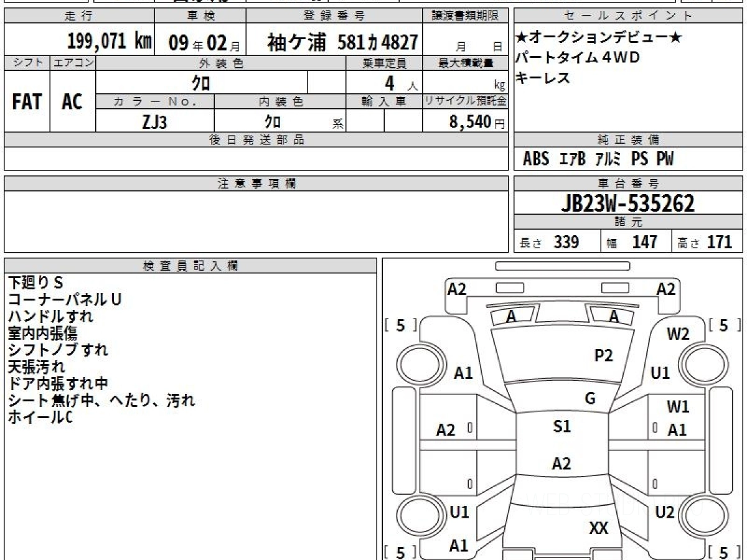This screenshot has width=747, height=560.
Task: Click the 走行 header cell
Action: click(x=78, y=16)
